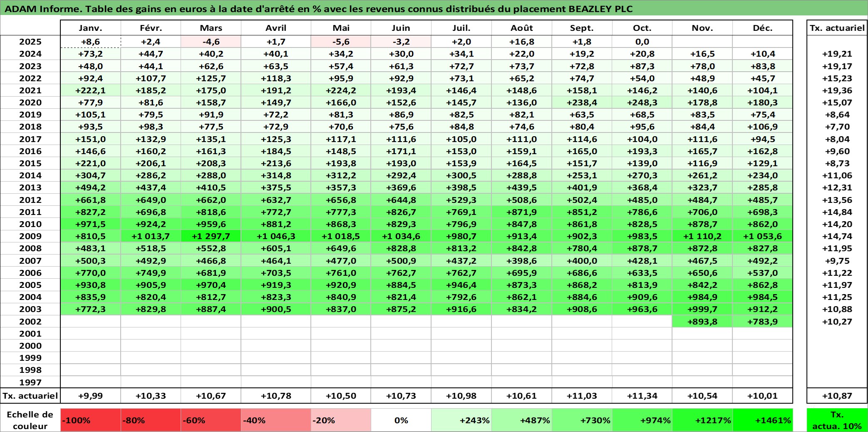868x432 pixels.
Task: Click the bottom-left Tx. actuariel row label
Action: point(30,396)
